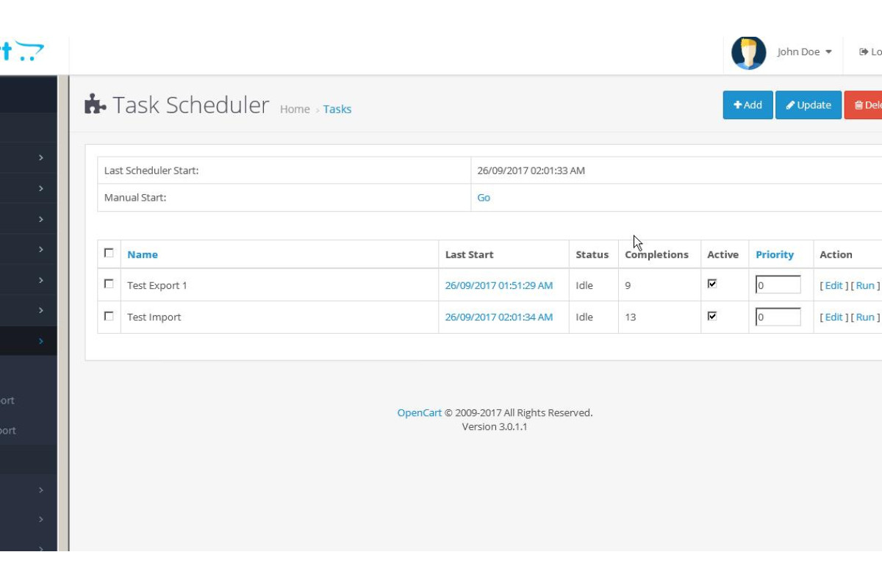Click Go to manually start the scheduler
This screenshot has width=882, height=588.
click(x=484, y=198)
